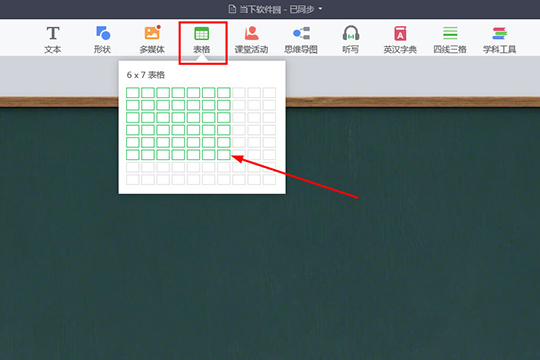
Task: Select the top-left cell in table grid
Action: [x=133, y=93]
